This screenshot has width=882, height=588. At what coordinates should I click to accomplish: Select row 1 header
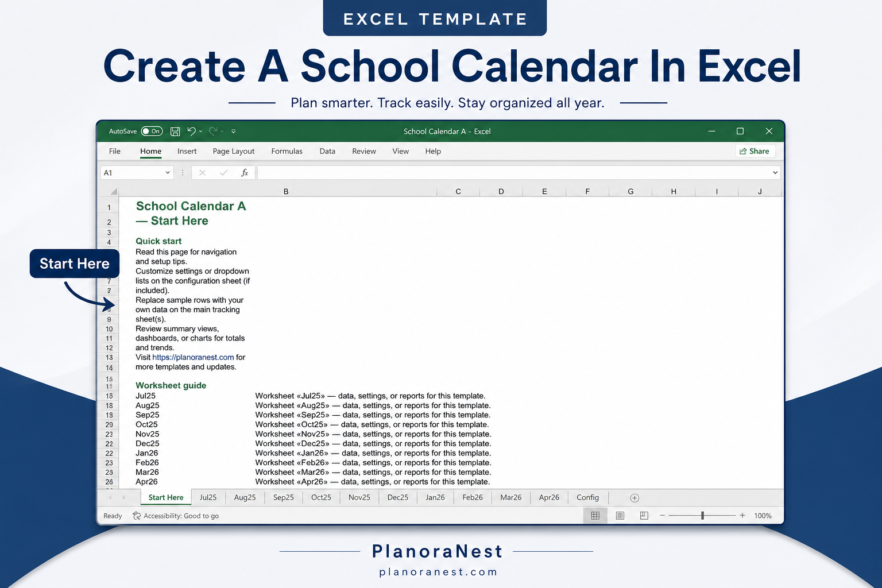click(x=109, y=207)
